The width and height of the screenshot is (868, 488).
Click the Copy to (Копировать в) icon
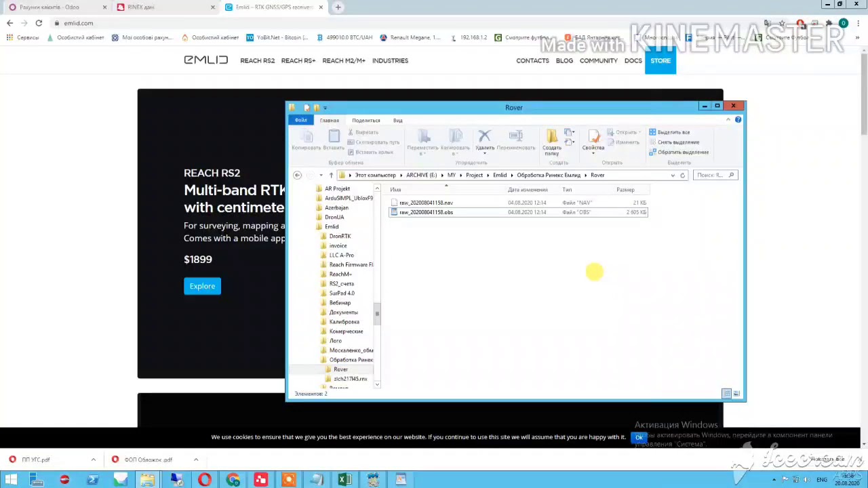pyautogui.click(x=455, y=137)
